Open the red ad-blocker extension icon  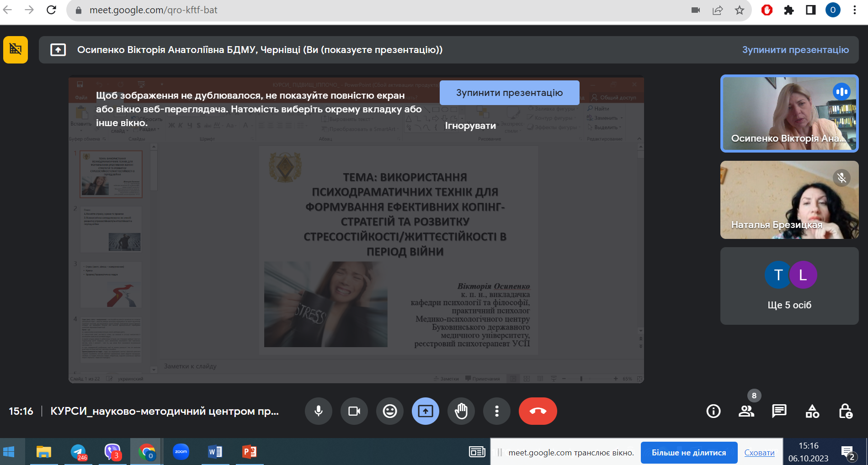point(767,10)
